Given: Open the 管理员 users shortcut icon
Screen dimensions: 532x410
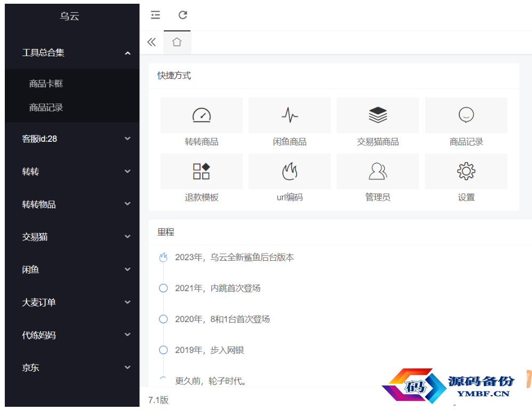Looking at the screenshot, I should pyautogui.click(x=378, y=171).
